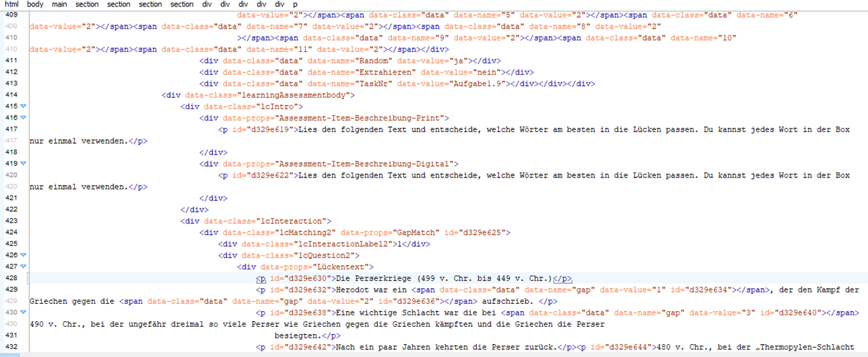868x357 pixels.
Task: Select the html breadcrumb element
Action: tap(11, 4)
